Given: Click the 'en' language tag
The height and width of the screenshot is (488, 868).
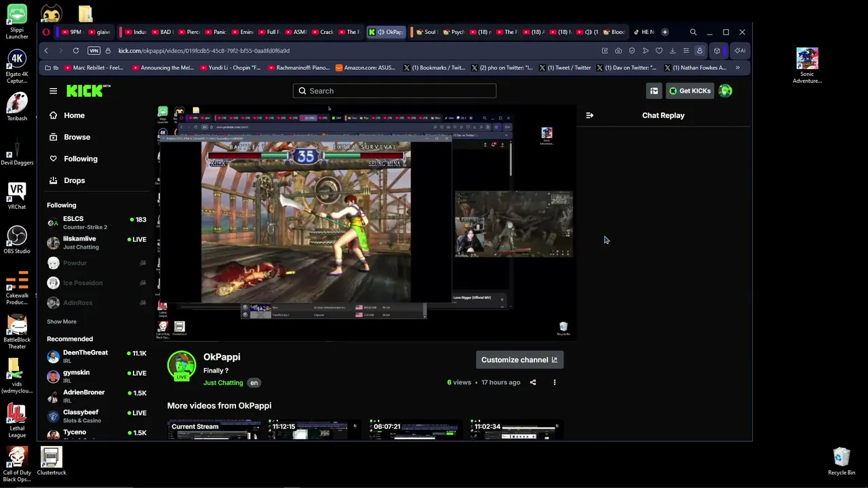Looking at the screenshot, I should [254, 383].
